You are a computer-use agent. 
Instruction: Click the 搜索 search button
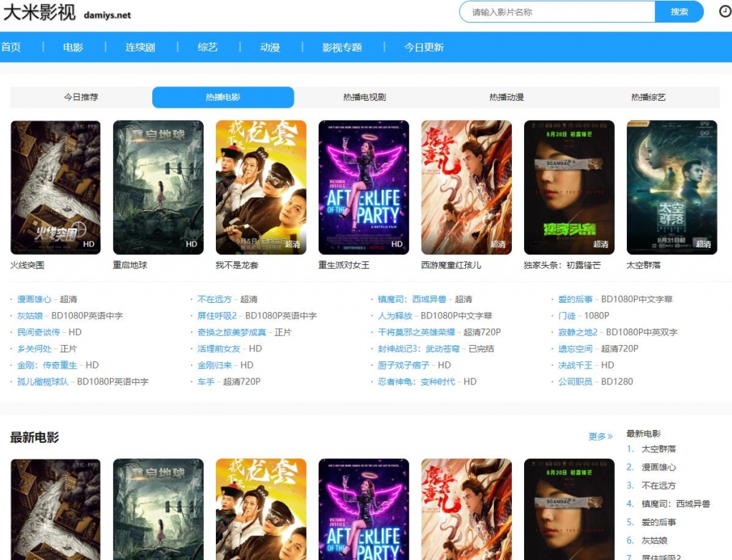[679, 11]
